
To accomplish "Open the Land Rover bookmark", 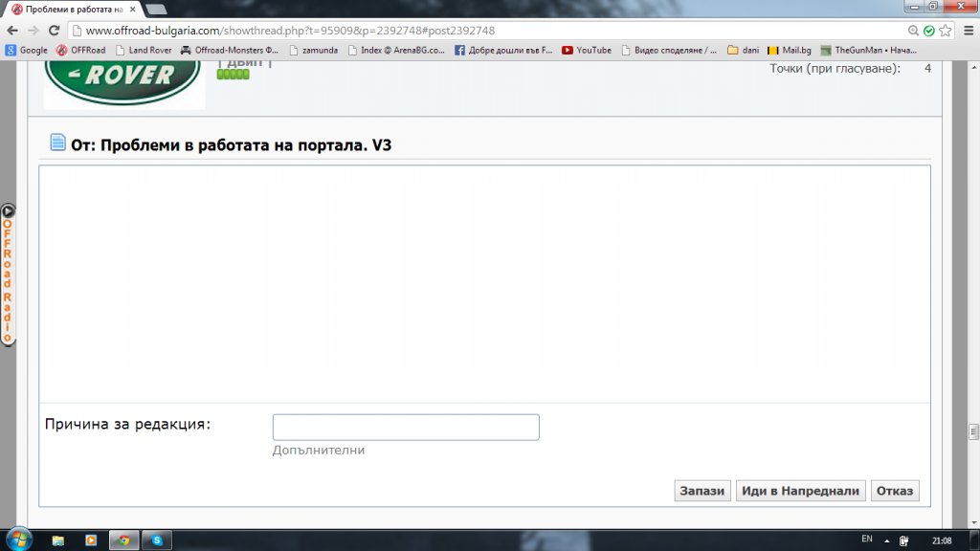I will pyautogui.click(x=144, y=50).
